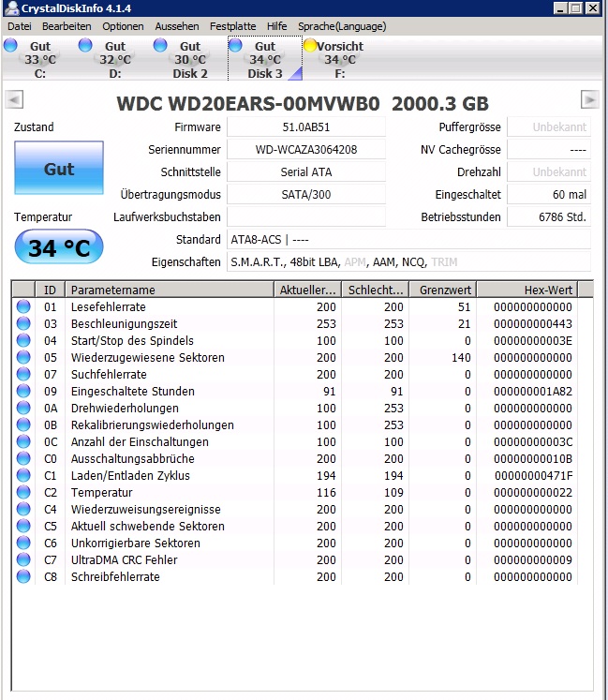This screenshot has width=608, height=700.
Task: Click status icon of Wiederzuweisungsereignisse row
Action: tap(23, 509)
